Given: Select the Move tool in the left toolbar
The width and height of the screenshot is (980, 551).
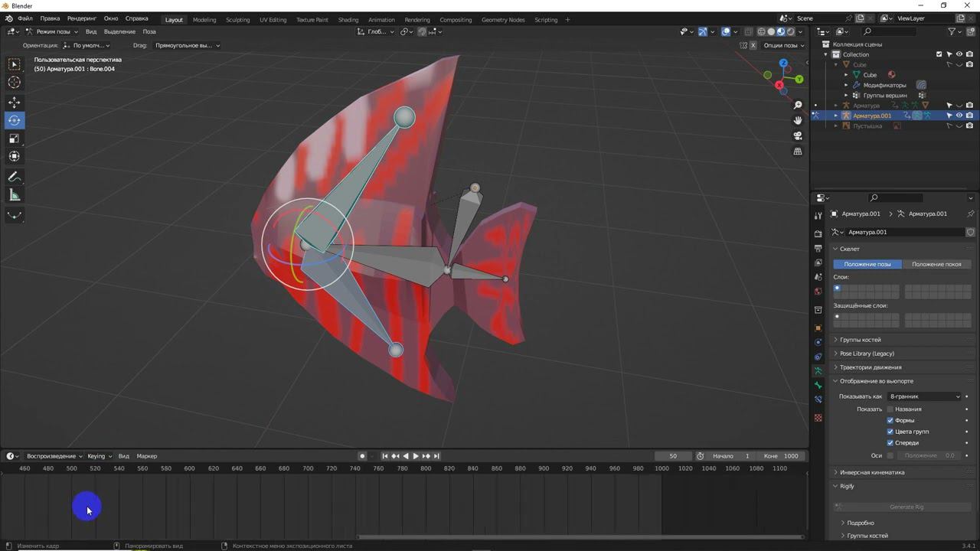Looking at the screenshot, I should (x=15, y=102).
